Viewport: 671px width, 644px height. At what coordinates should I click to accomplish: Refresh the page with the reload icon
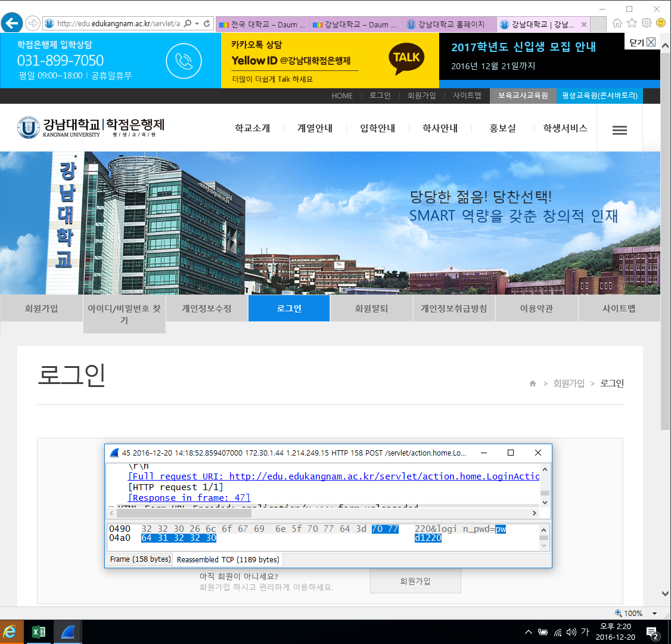coord(207,23)
